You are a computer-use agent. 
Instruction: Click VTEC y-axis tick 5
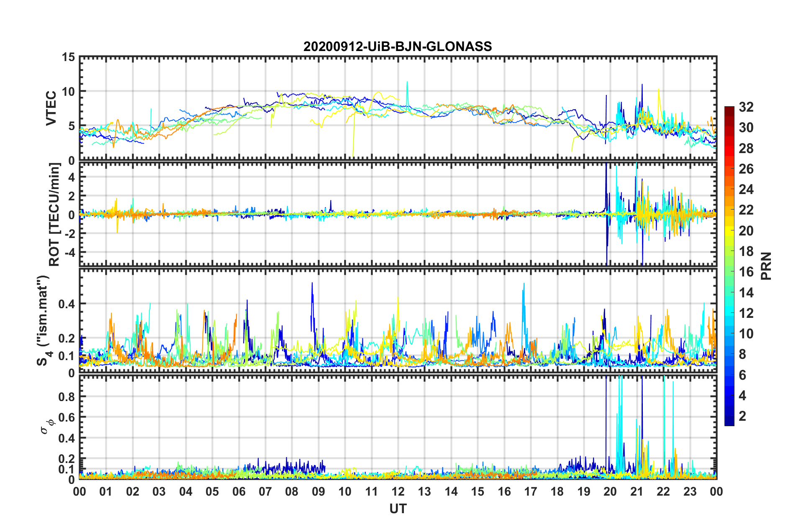[72, 126]
